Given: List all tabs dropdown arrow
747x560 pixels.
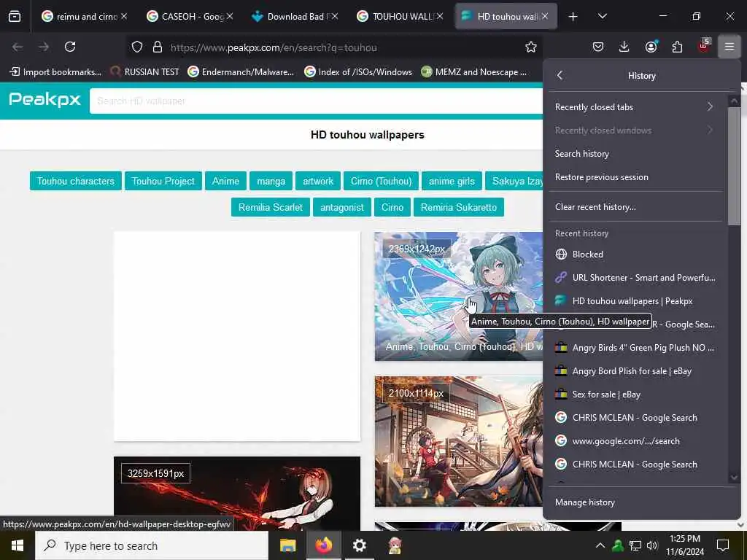Looking at the screenshot, I should point(602,17).
